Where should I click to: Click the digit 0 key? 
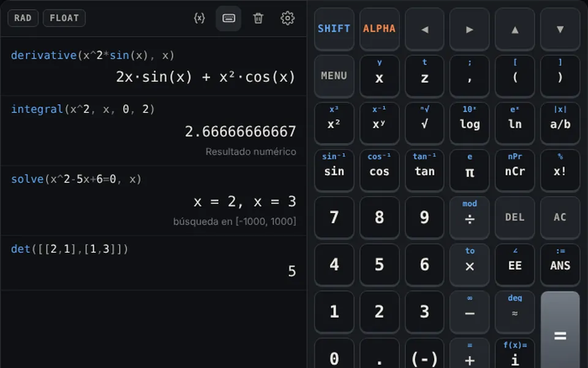pyautogui.click(x=334, y=354)
